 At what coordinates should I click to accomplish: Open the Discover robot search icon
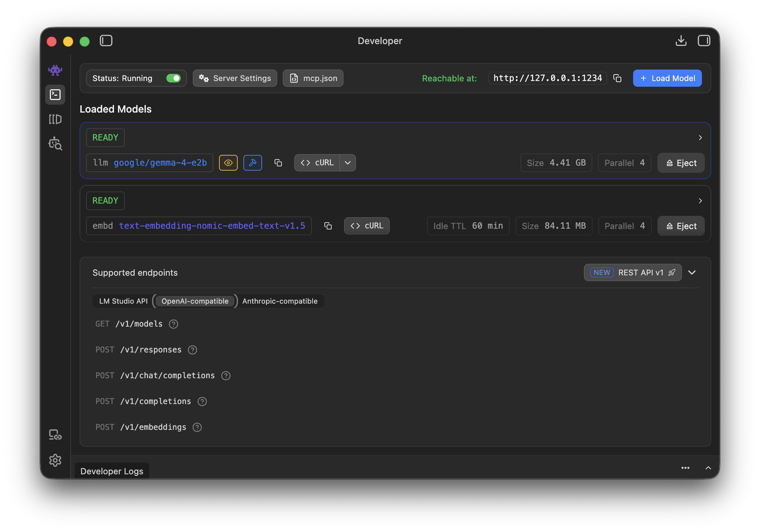click(x=55, y=143)
